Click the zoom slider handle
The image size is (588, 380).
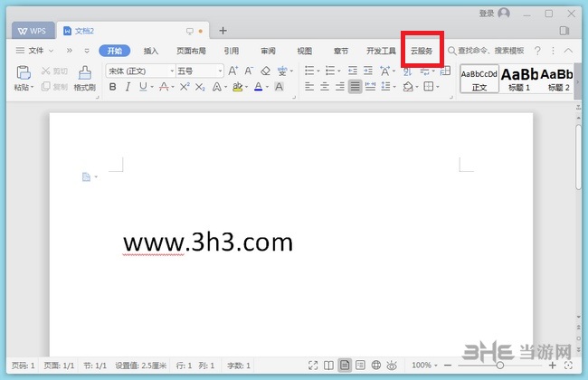(x=499, y=365)
